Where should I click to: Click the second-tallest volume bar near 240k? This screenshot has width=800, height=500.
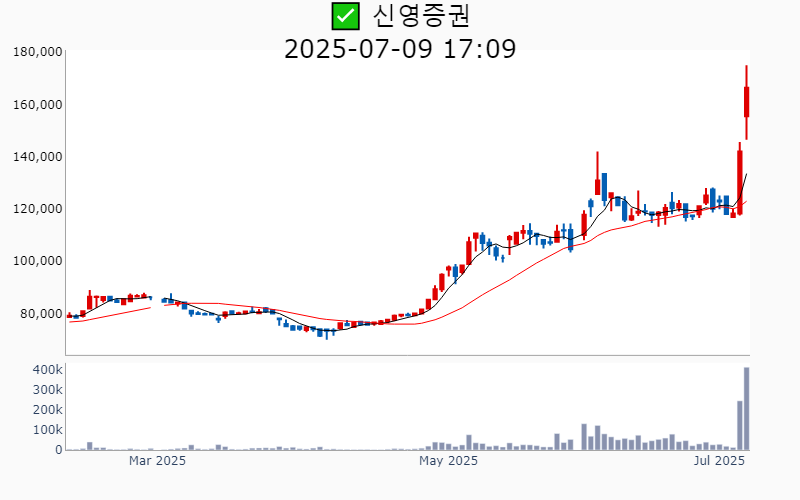click(740, 426)
